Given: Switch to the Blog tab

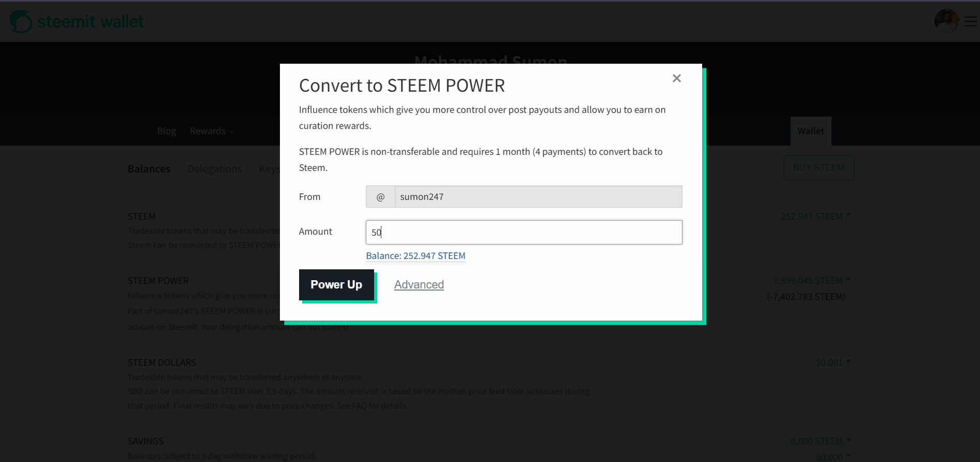Looking at the screenshot, I should coord(167,131).
